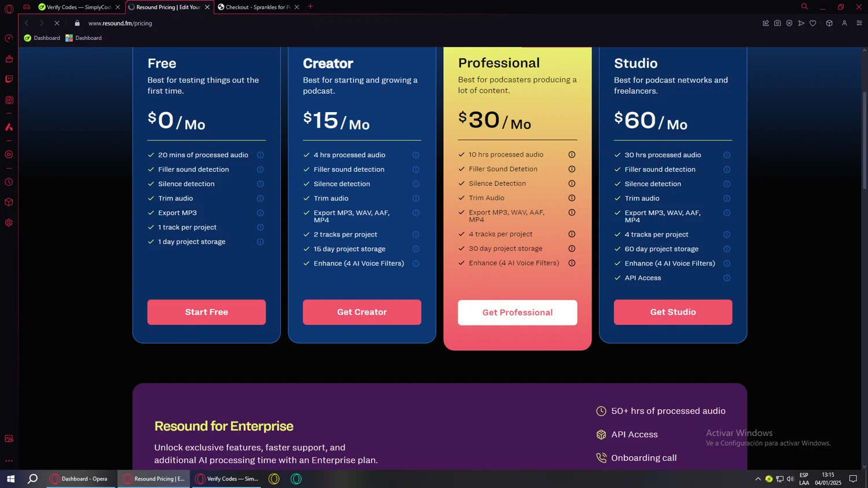The width and height of the screenshot is (868, 488).
Task: Open Aria AI icon in sidebar
Action: click(x=9, y=127)
